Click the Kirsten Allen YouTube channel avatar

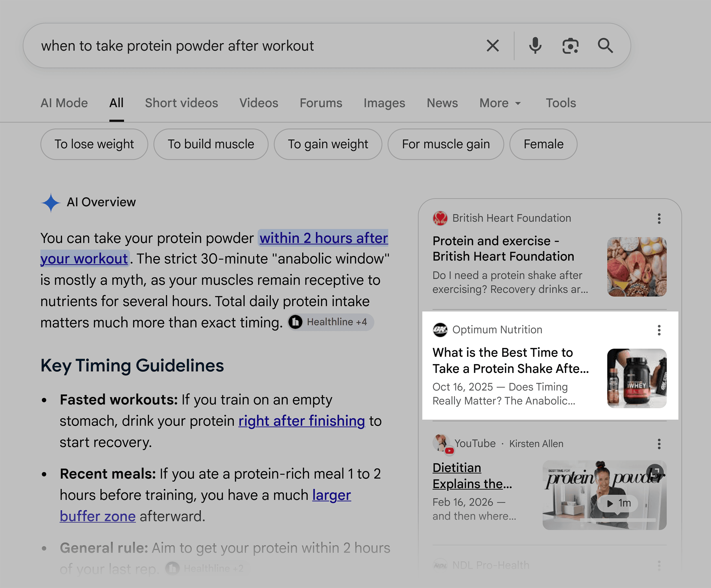coord(441,443)
